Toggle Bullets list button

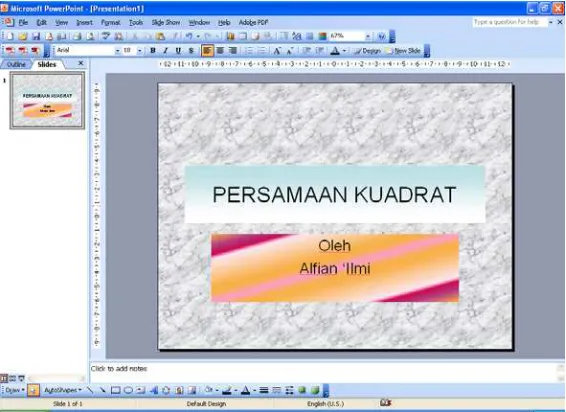(x=262, y=51)
